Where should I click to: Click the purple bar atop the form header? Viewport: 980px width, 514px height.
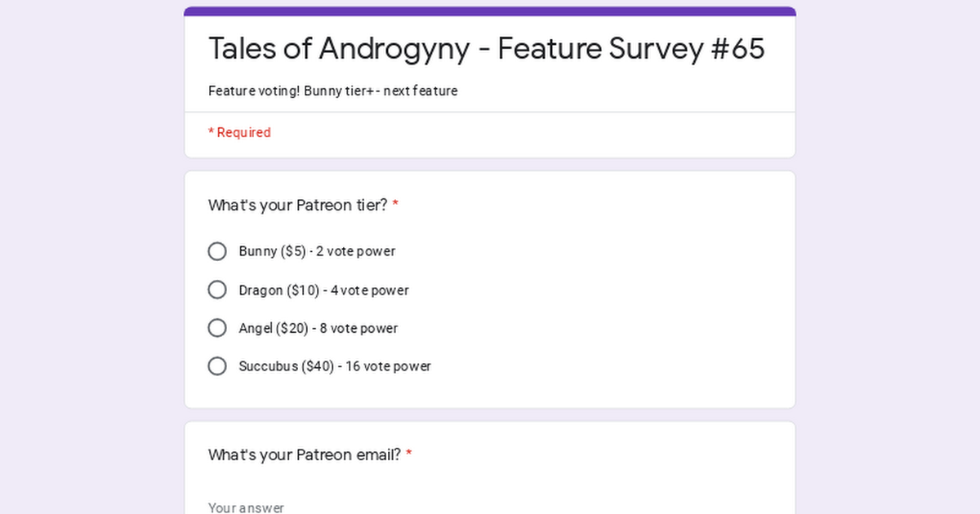coord(490,11)
